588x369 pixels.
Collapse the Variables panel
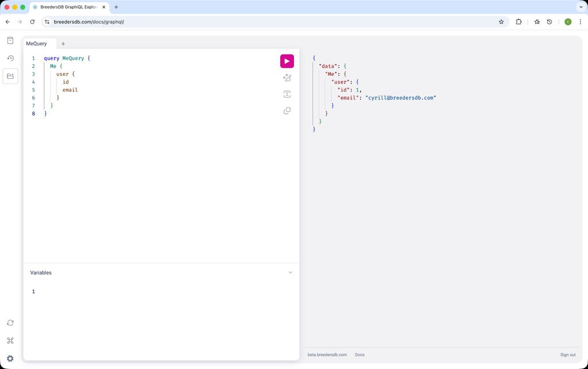(x=291, y=272)
